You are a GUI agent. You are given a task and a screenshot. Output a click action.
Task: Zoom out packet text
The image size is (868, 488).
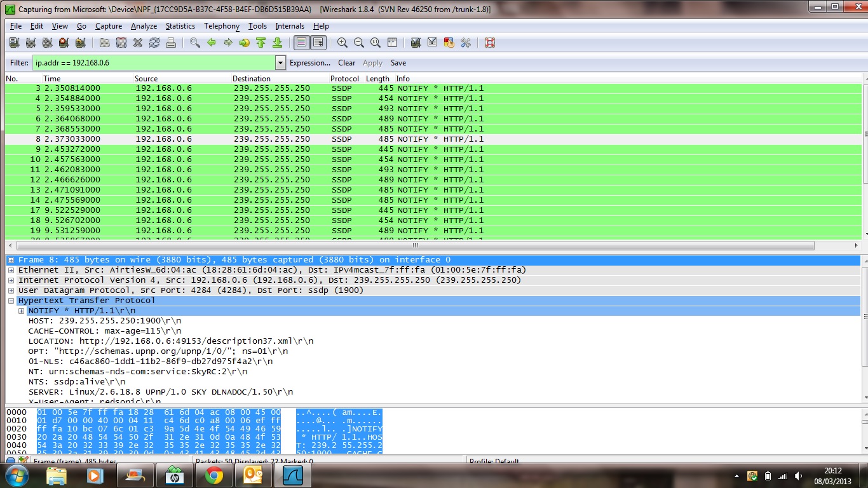click(x=359, y=43)
